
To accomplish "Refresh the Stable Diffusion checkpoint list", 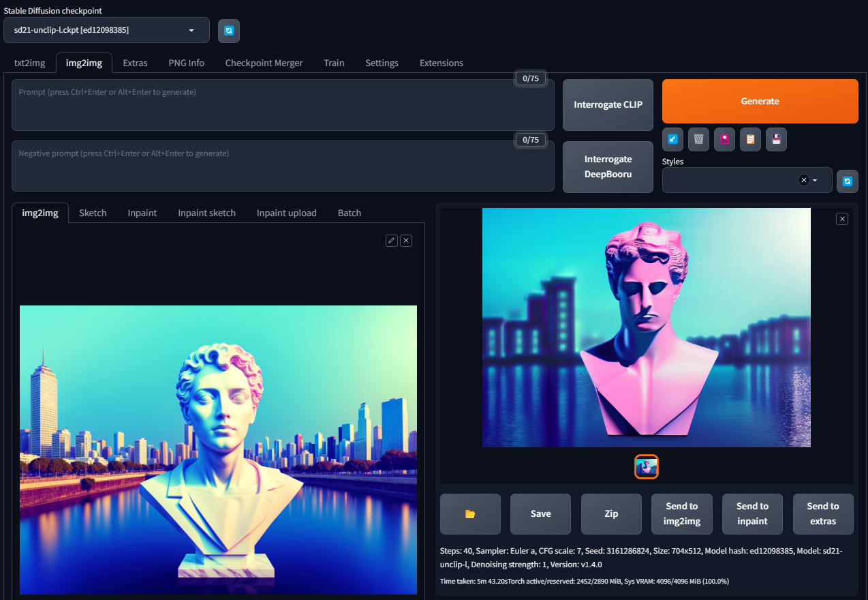I will click(x=228, y=31).
